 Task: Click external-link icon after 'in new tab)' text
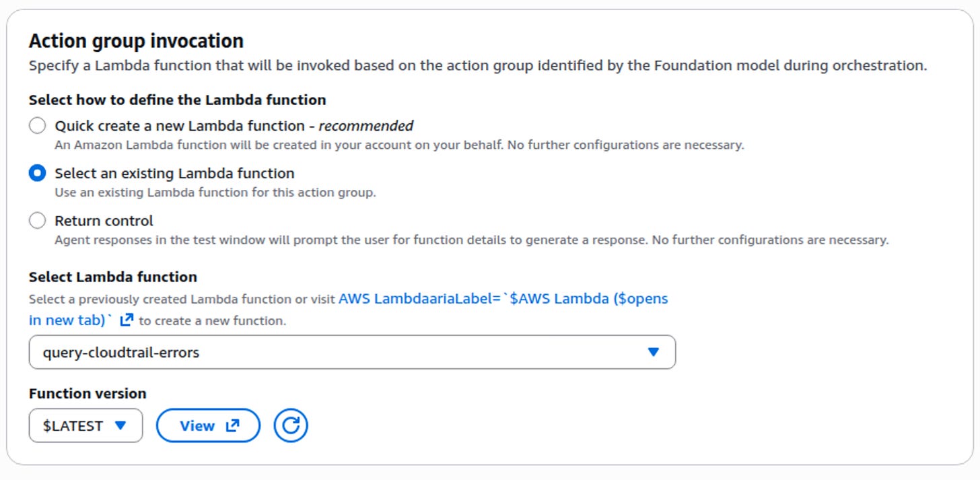[126, 320]
